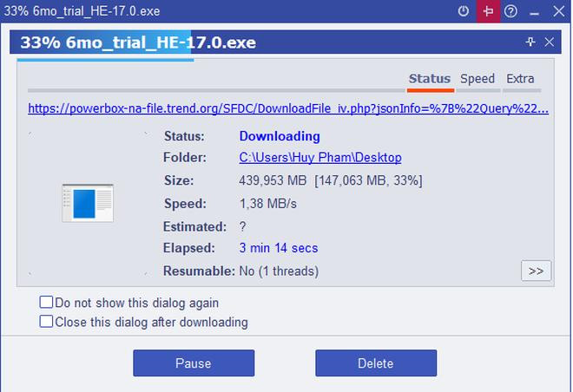Toggle the red always-on-top pin icon

coord(488,11)
